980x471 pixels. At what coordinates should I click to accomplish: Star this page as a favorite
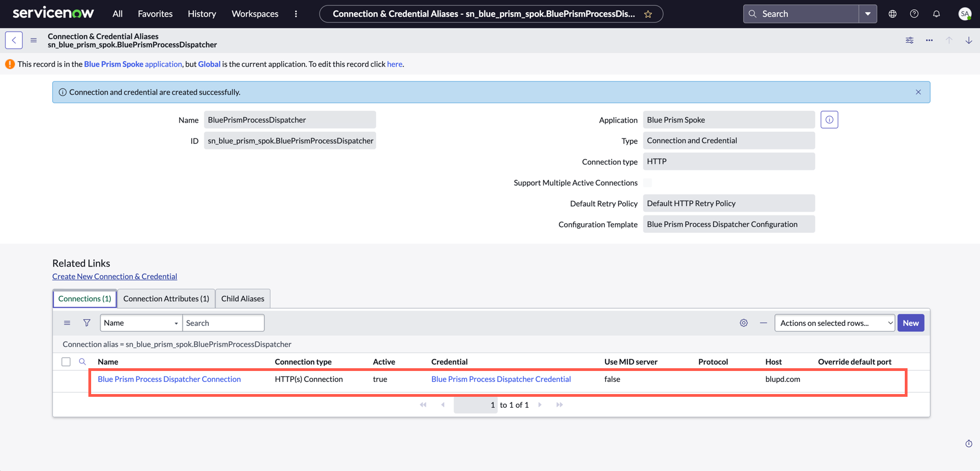[648, 14]
